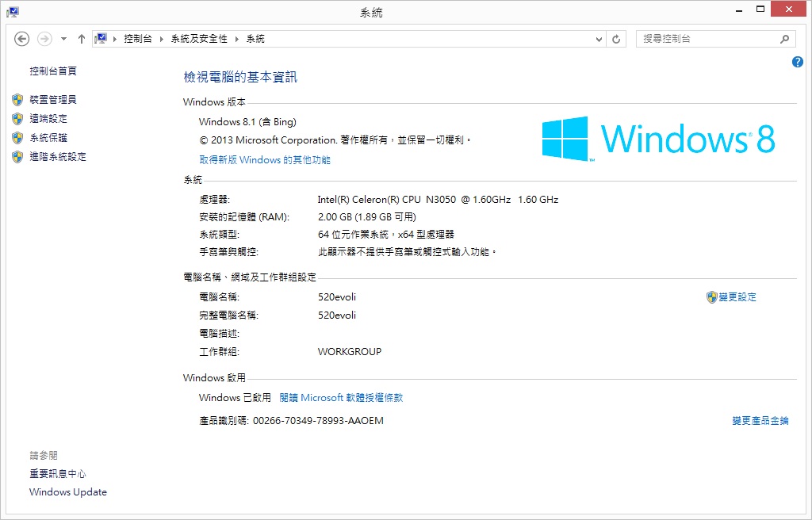
Task: Maximize the 系統 window
Action: pyautogui.click(x=760, y=10)
